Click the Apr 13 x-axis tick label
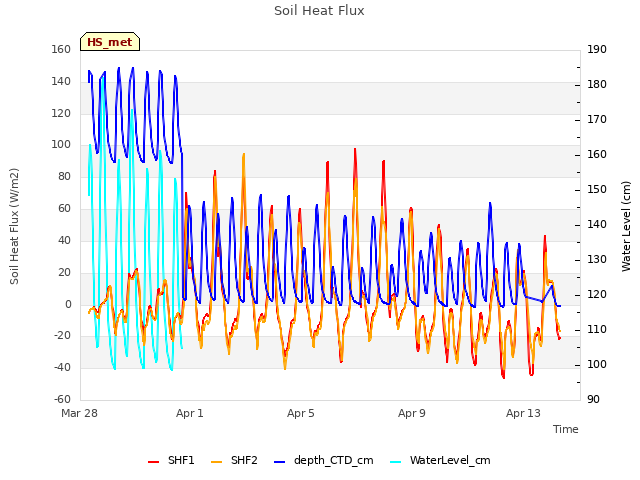 pyautogui.click(x=523, y=413)
